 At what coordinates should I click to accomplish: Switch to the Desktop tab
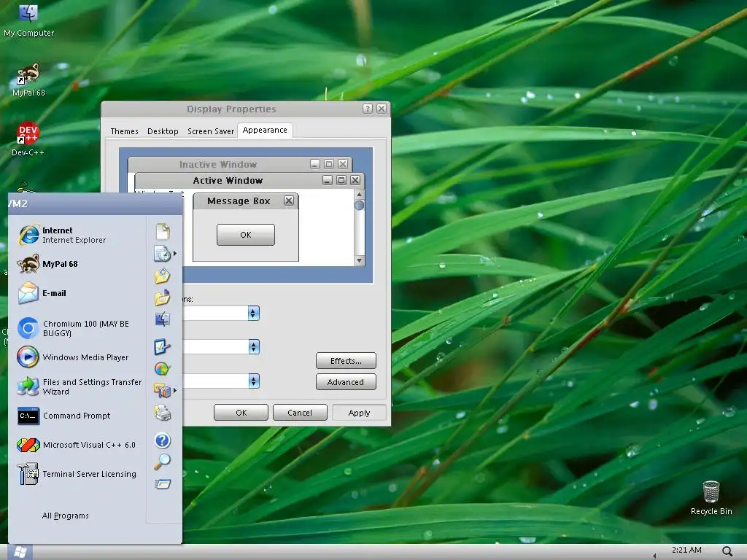pos(163,131)
